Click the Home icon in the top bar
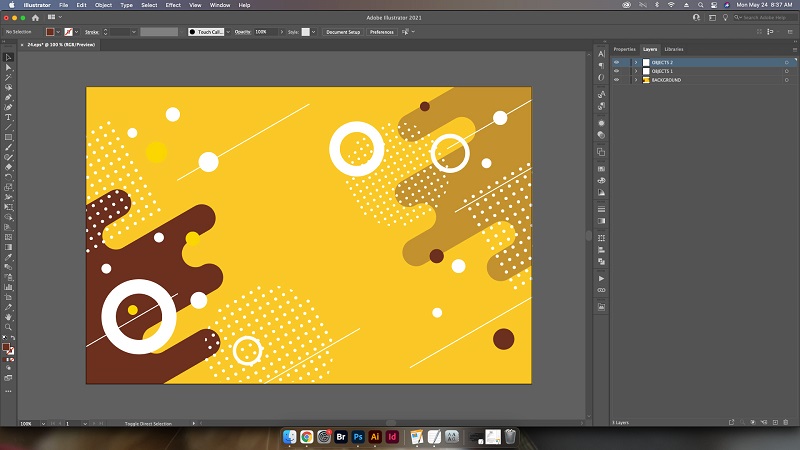The image size is (800, 450). 36,17
